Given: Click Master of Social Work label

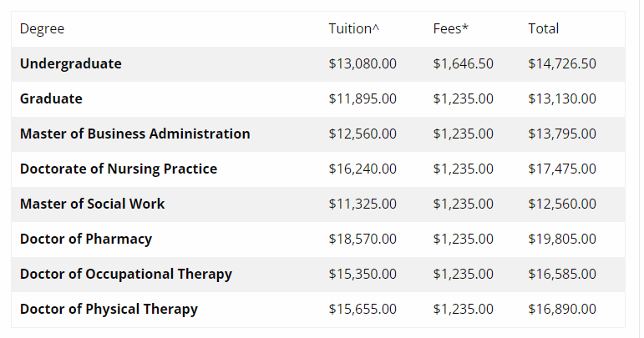Looking at the screenshot, I should pos(92,204).
